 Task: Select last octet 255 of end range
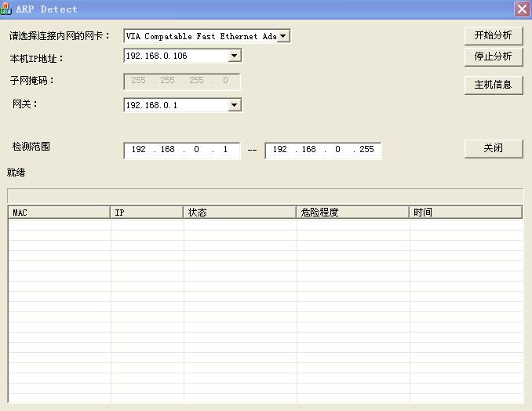tap(366, 150)
